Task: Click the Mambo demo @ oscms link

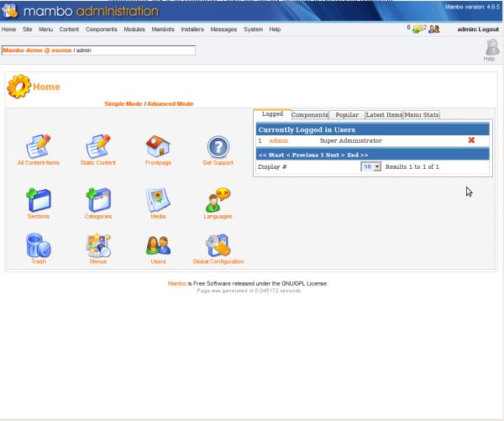Action: 37,50
